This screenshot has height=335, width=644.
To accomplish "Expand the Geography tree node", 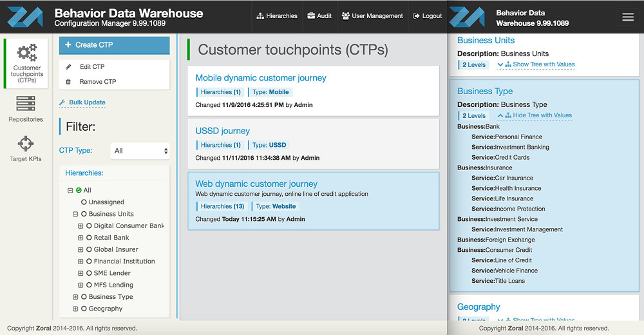I will pos(75,309).
